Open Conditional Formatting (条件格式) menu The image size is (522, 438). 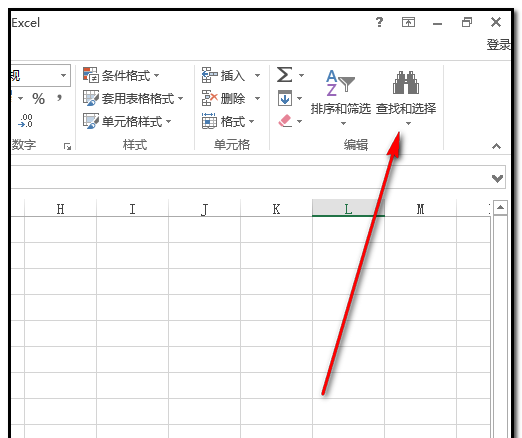click(121, 75)
